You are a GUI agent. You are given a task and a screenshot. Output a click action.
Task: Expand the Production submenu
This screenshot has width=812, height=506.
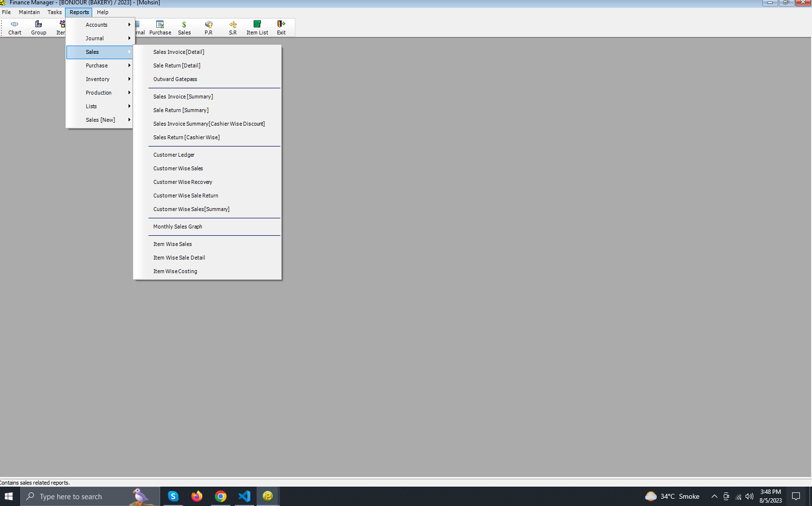99,93
